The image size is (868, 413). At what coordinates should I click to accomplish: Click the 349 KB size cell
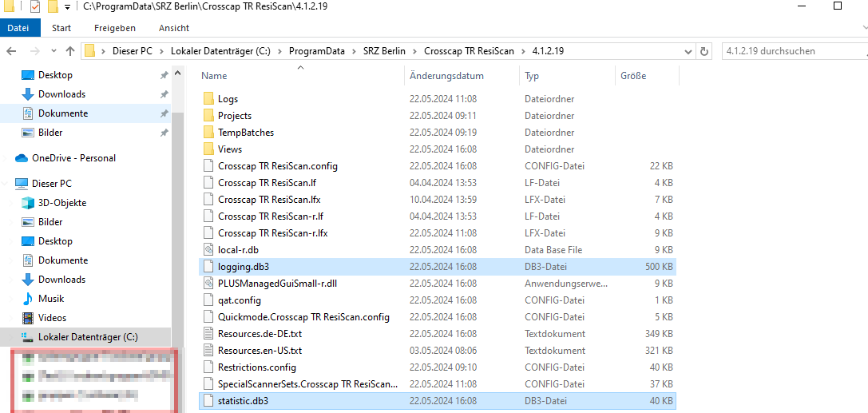pos(659,334)
